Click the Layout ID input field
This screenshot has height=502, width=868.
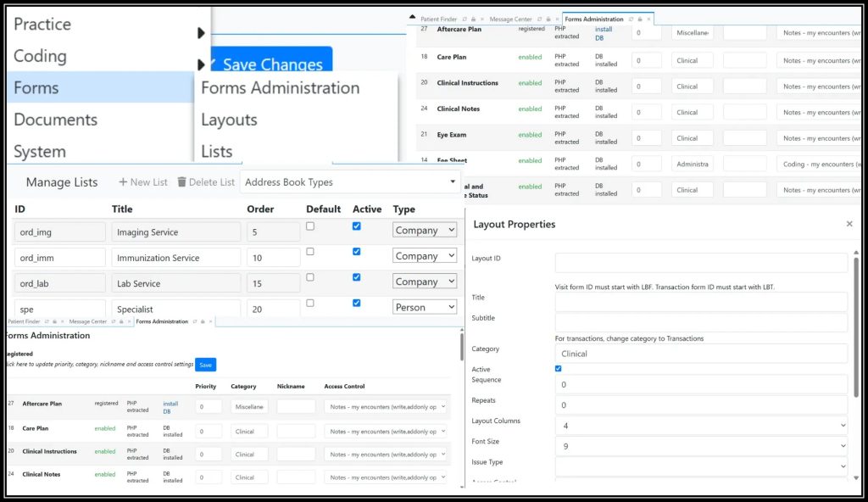pos(701,263)
